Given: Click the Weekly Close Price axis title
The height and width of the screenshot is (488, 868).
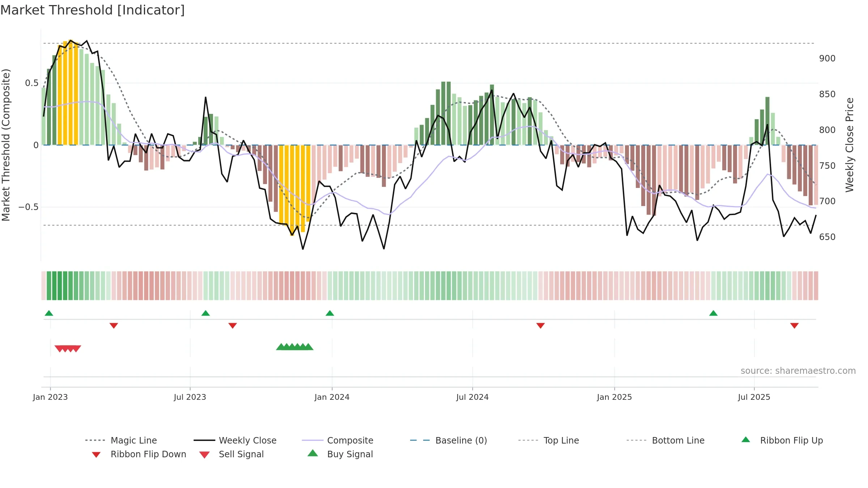Looking at the screenshot, I should 850,145.
